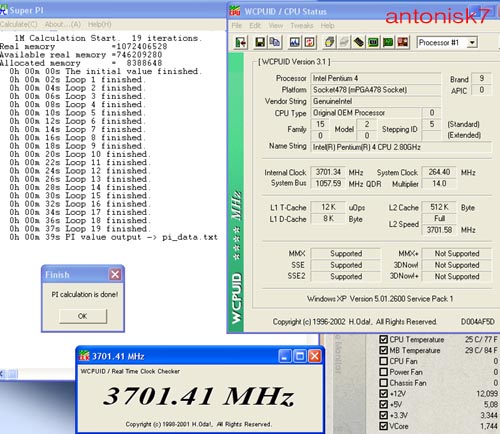Open the Calculate(C) menu in Super PI
The width and height of the screenshot is (500, 434).
click(x=19, y=24)
